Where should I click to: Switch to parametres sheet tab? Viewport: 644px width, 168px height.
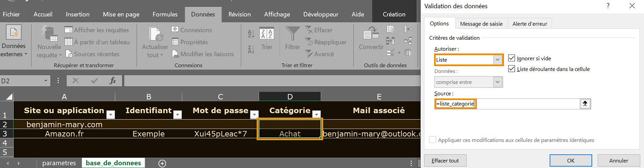(59, 163)
